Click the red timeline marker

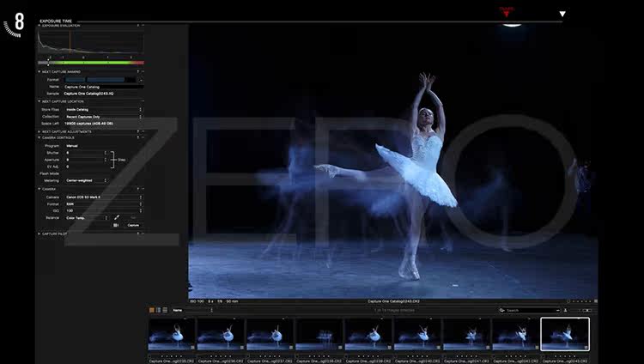coord(507,12)
